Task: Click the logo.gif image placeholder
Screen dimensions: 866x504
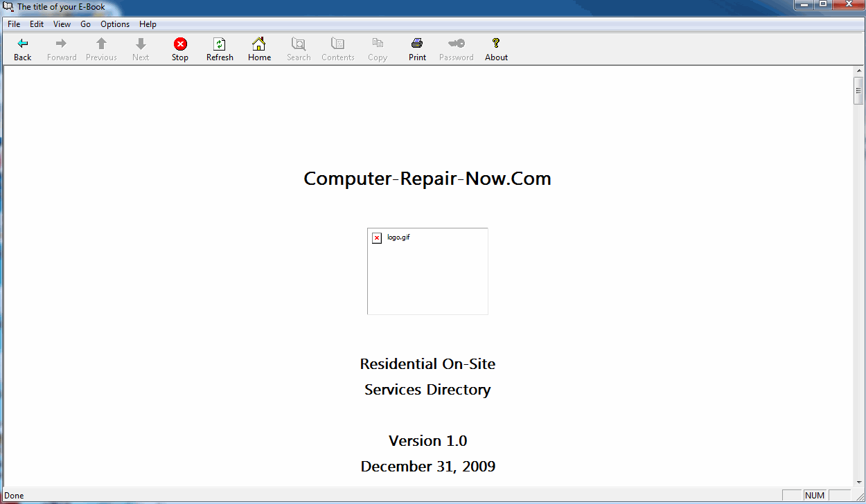Action: click(x=427, y=271)
